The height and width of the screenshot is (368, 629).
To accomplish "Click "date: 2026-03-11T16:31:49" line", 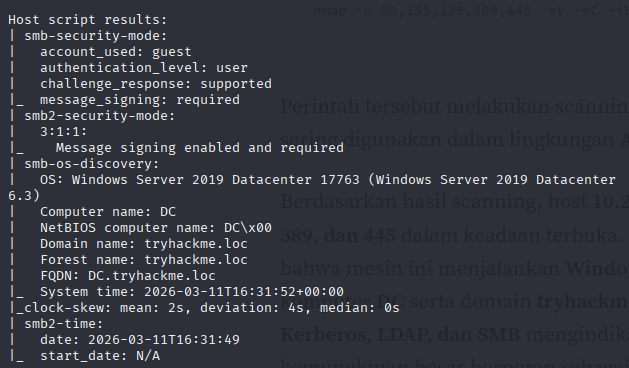I will click(140, 340).
